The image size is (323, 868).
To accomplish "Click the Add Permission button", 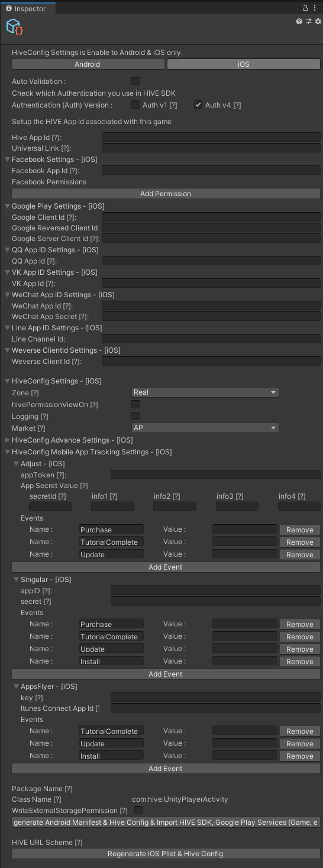I will click(166, 194).
